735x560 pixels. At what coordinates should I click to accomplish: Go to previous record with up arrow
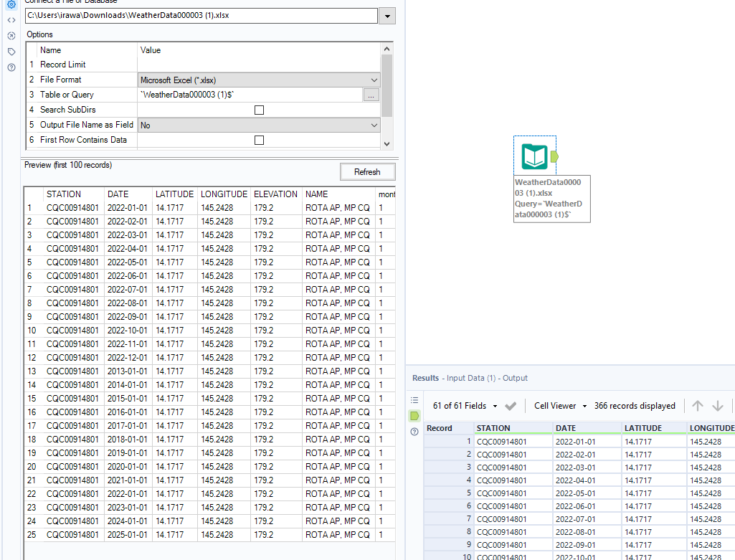point(697,406)
